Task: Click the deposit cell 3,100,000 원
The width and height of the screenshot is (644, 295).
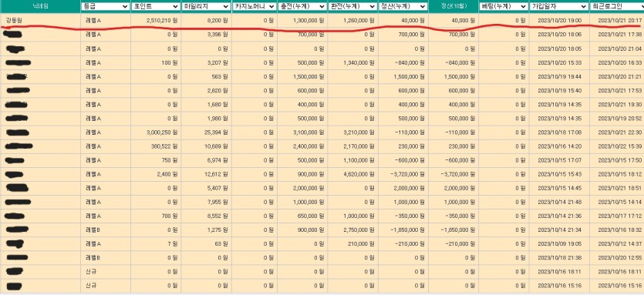Action: click(309, 132)
